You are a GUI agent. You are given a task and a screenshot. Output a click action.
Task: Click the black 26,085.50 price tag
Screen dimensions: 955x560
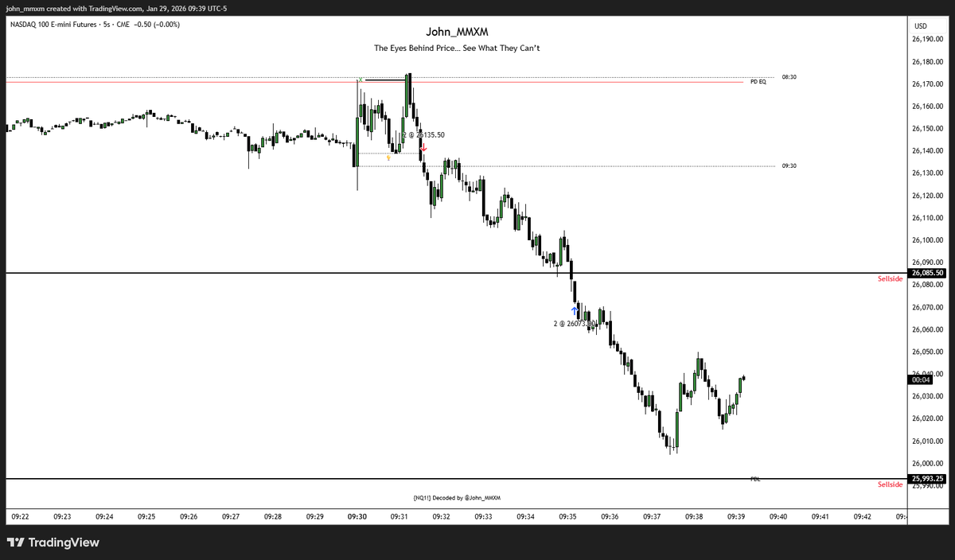[926, 273]
